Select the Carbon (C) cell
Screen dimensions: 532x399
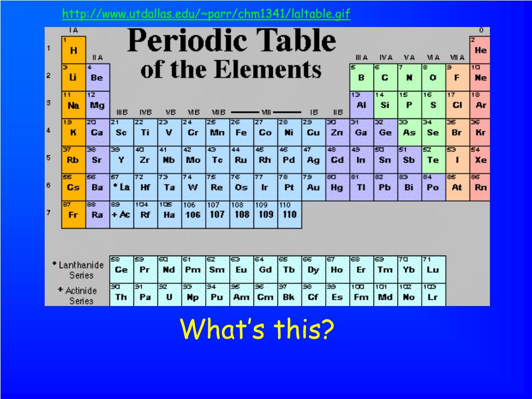pos(385,77)
